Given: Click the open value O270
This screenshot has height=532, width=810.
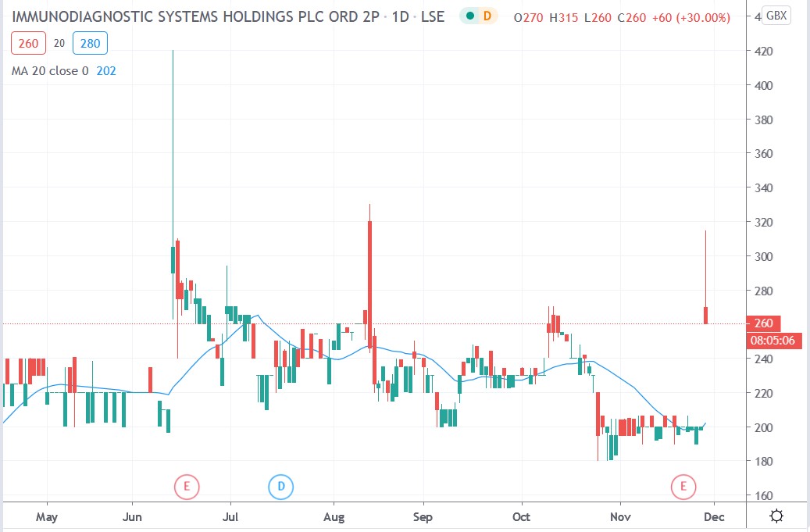Looking at the screenshot, I should [x=529, y=17].
